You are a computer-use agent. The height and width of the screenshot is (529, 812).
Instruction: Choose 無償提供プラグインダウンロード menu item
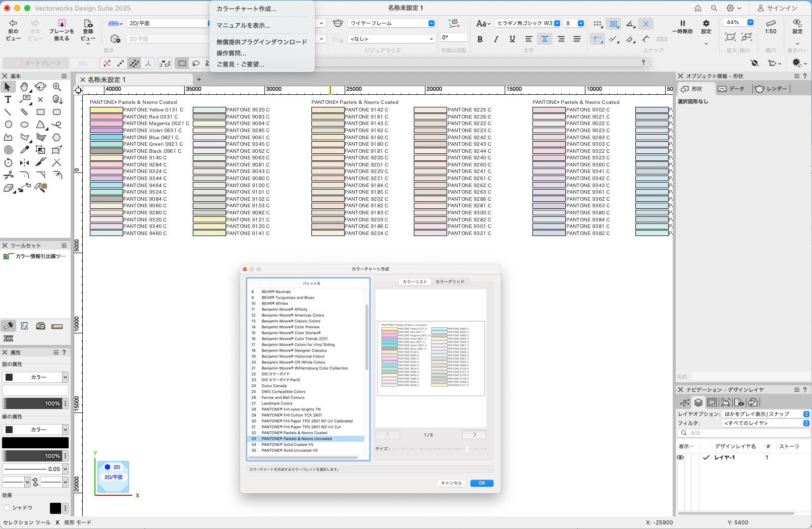coord(261,42)
